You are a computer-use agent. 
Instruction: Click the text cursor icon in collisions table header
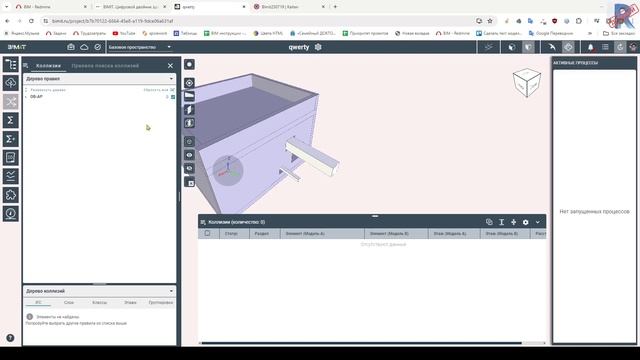pyautogui.click(x=501, y=222)
